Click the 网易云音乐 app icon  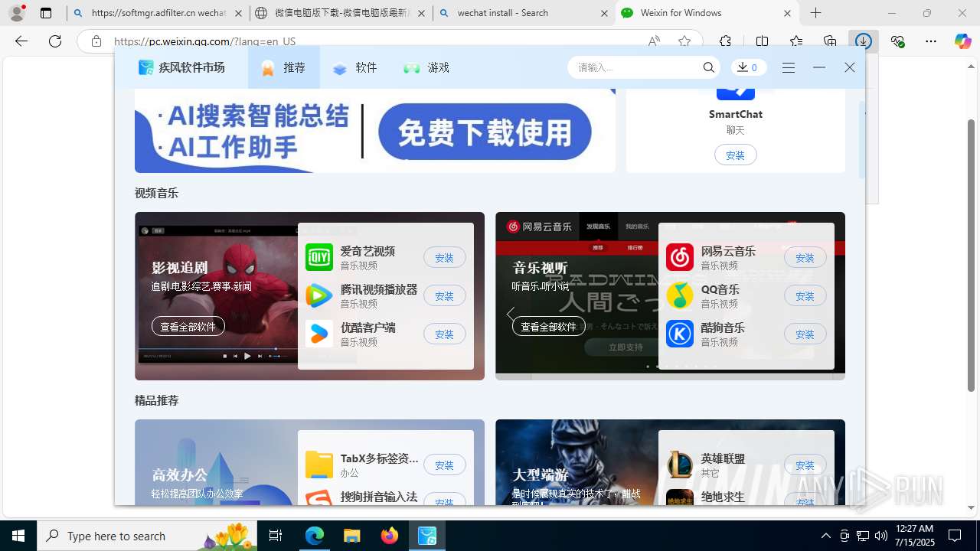point(680,257)
